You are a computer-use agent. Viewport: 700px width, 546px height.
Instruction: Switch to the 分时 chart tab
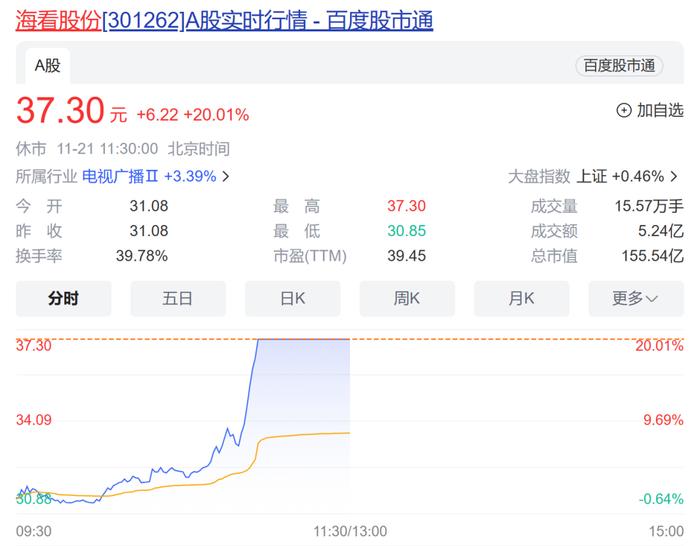tap(63, 298)
